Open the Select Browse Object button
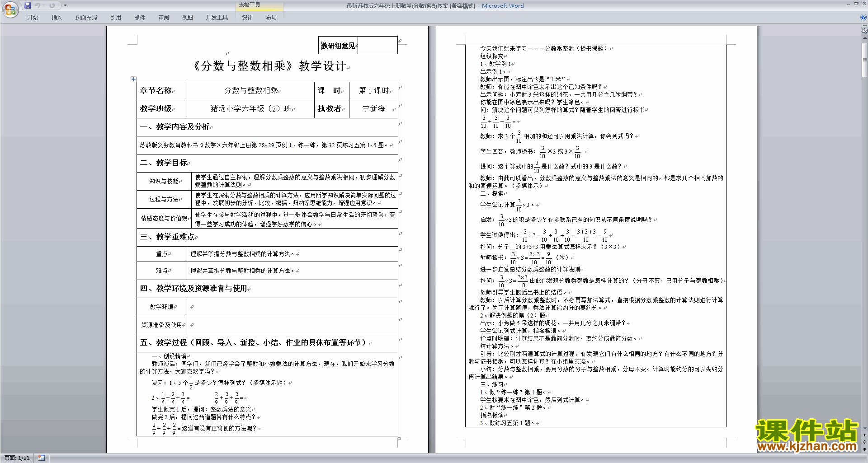 pos(864,442)
